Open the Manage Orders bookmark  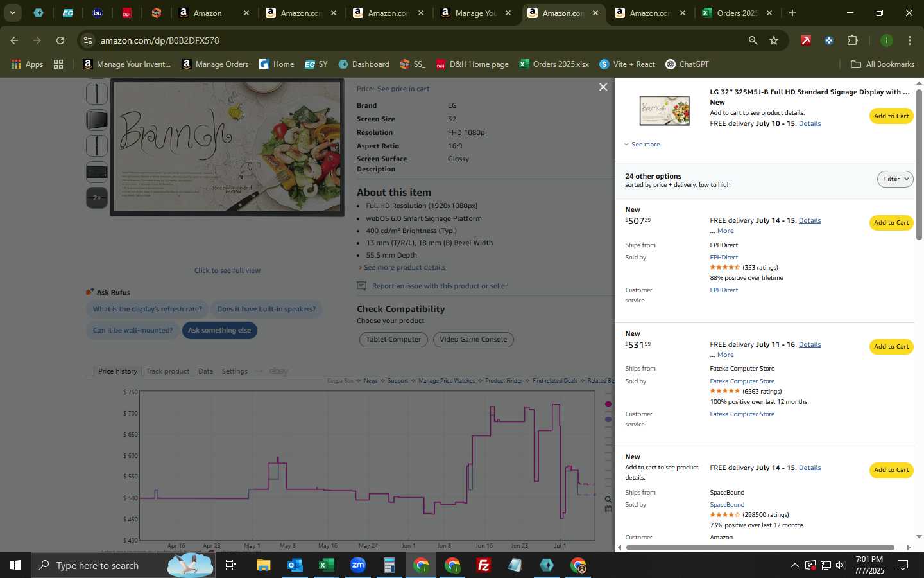pyautogui.click(x=215, y=64)
